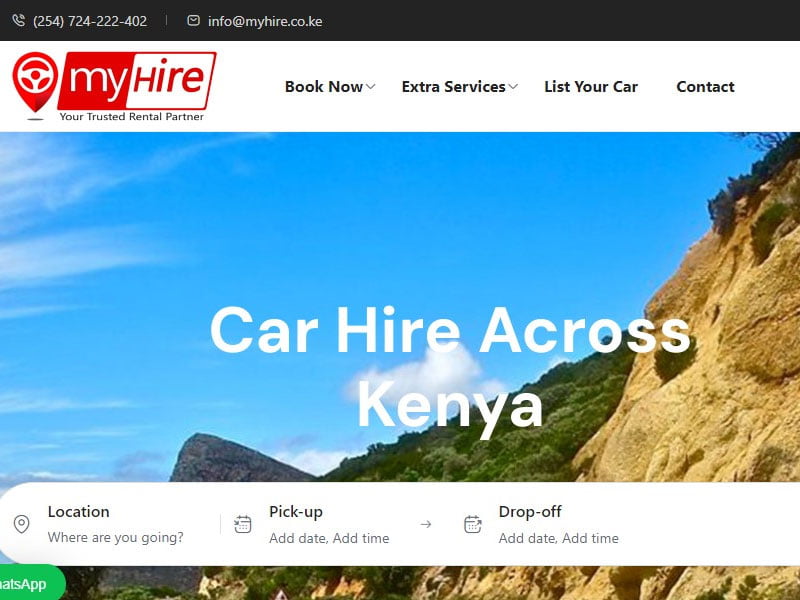The image size is (800, 600).
Task: Click 'Where are you going?' location field
Action: pyautogui.click(x=116, y=537)
